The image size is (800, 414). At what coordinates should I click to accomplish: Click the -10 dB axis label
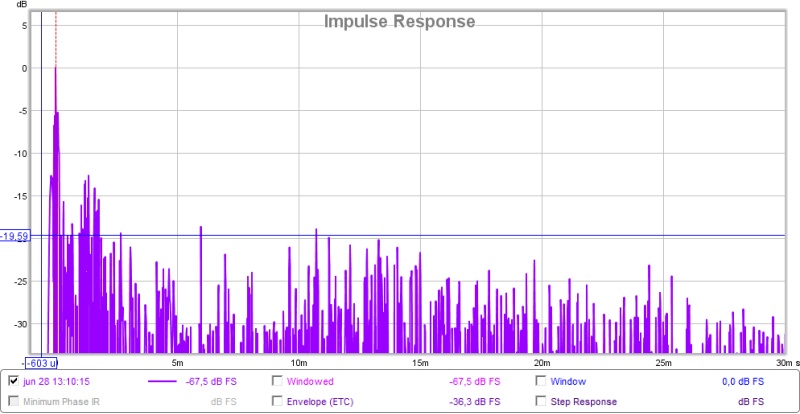tap(20, 154)
